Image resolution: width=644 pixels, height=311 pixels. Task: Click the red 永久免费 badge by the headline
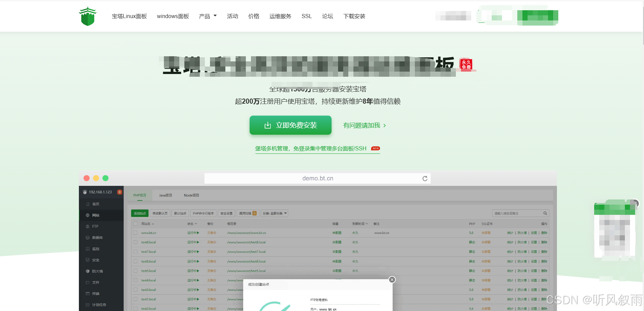point(466,64)
